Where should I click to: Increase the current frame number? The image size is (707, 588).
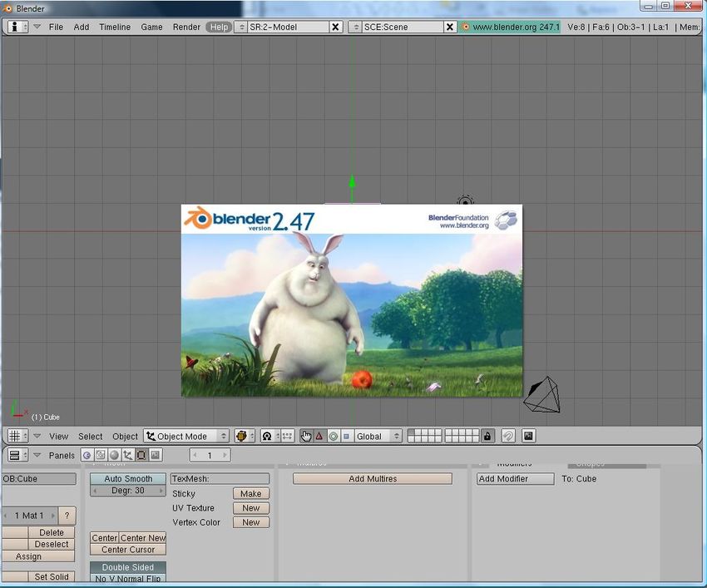[x=225, y=455]
